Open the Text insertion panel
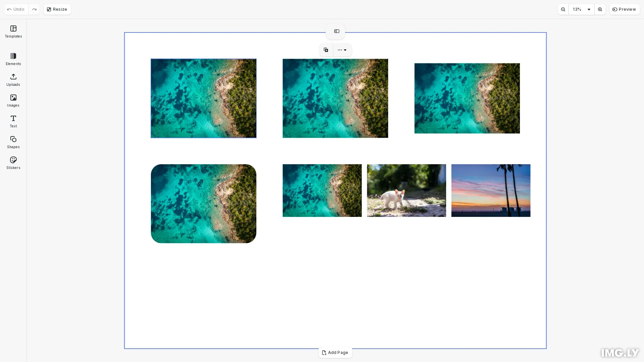 point(13,121)
